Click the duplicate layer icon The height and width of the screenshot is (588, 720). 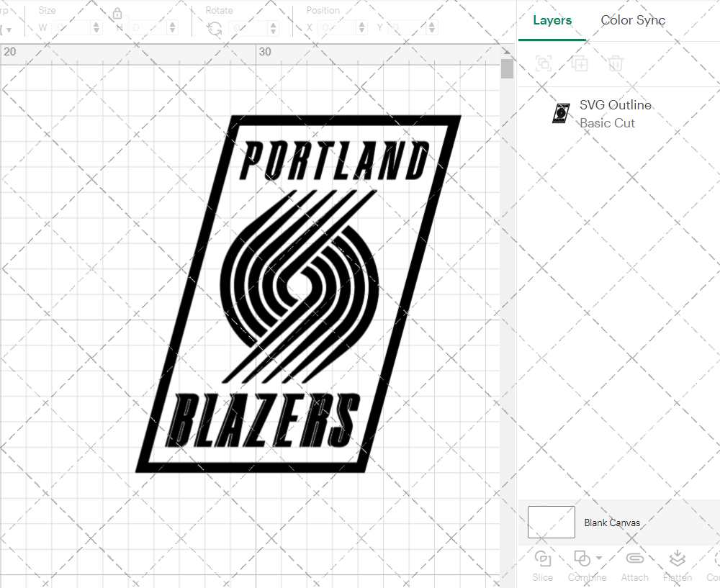579,63
